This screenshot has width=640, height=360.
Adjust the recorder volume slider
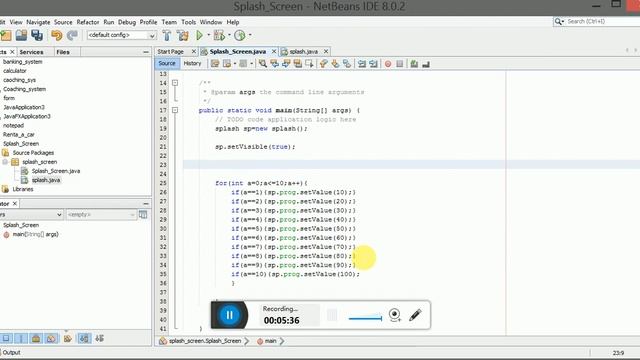click(365, 318)
